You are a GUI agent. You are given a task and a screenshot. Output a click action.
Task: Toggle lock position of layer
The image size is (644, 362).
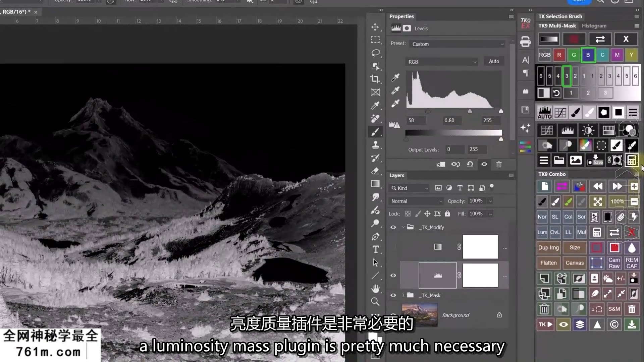427,214
